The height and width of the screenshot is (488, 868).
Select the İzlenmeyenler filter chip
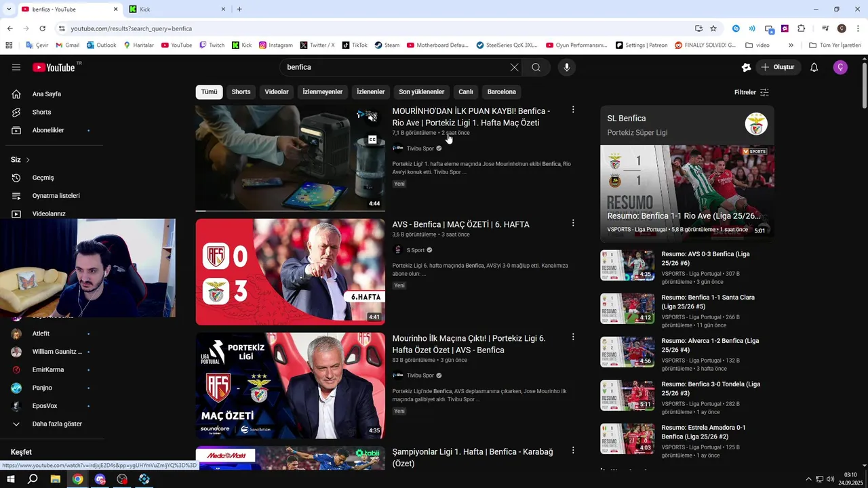(323, 91)
